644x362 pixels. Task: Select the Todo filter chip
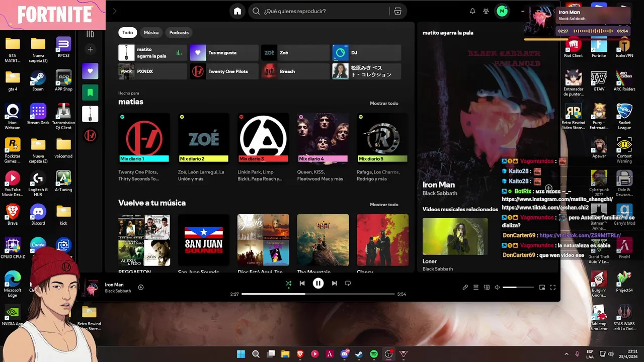(128, 33)
